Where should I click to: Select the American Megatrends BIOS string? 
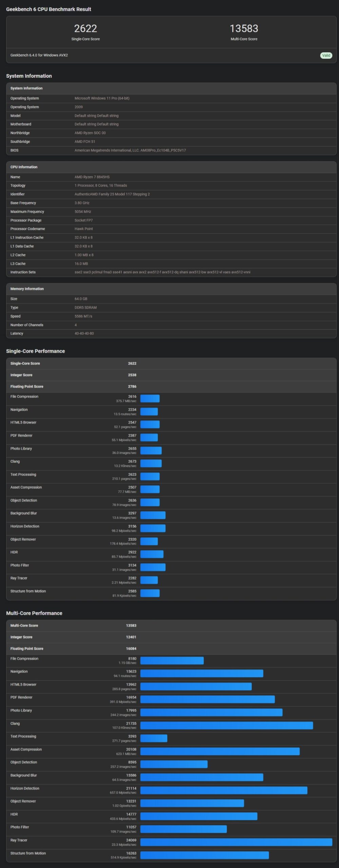coord(130,150)
